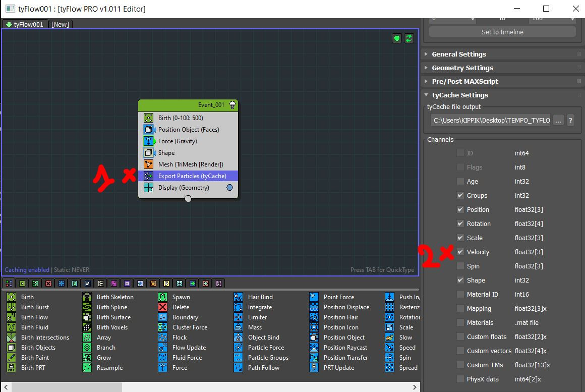Pick the Hair Bind operator icon
Viewport: 585px width, 392px height.
[239, 297]
